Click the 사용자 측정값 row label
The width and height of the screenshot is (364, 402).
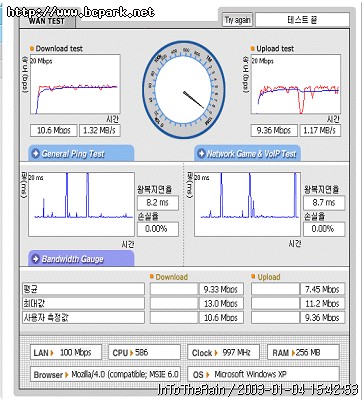coord(83,317)
